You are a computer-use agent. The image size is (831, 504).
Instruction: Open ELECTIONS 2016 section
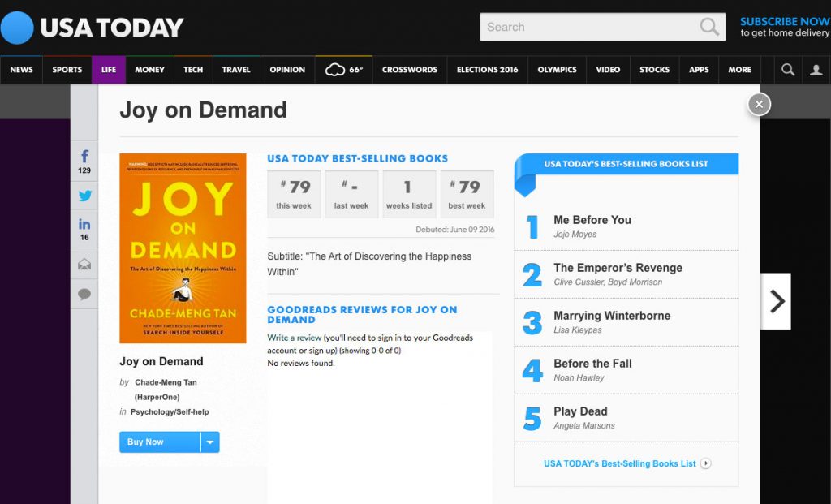click(x=488, y=70)
